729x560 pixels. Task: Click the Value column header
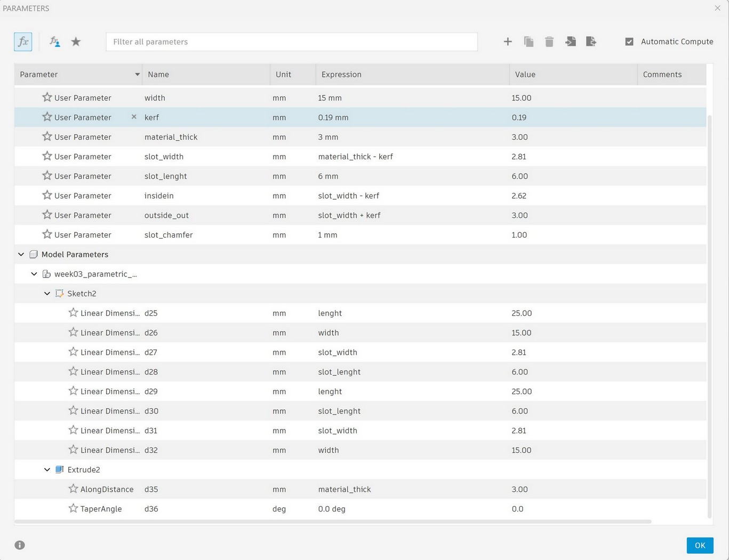click(x=574, y=75)
